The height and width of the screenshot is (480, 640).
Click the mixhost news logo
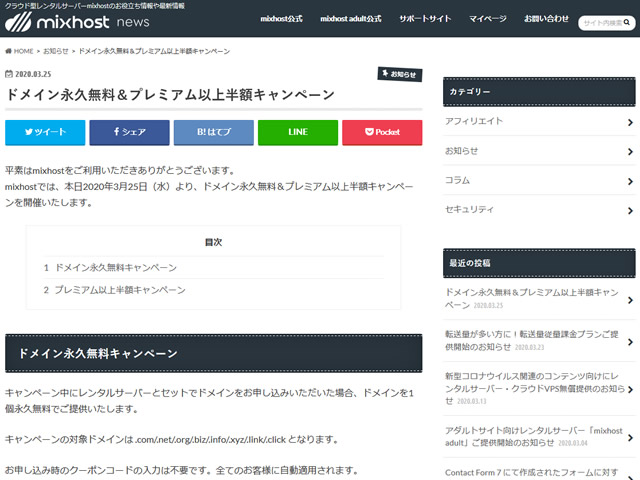pyautogui.click(x=77, y=22)
